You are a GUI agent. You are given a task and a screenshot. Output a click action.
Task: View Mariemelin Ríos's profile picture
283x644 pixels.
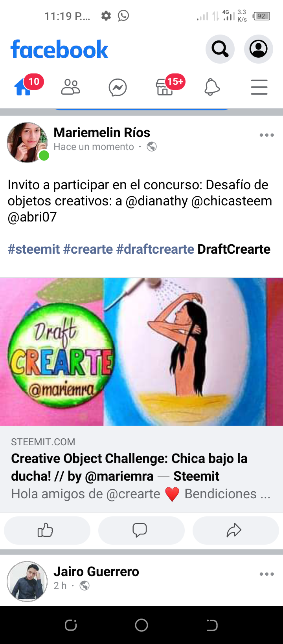point(27,143)
